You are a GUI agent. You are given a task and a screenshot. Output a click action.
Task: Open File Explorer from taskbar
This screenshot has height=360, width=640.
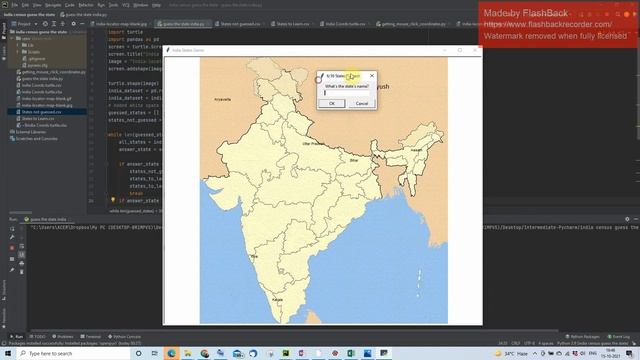pyautogui.click(x=188, y=353)
